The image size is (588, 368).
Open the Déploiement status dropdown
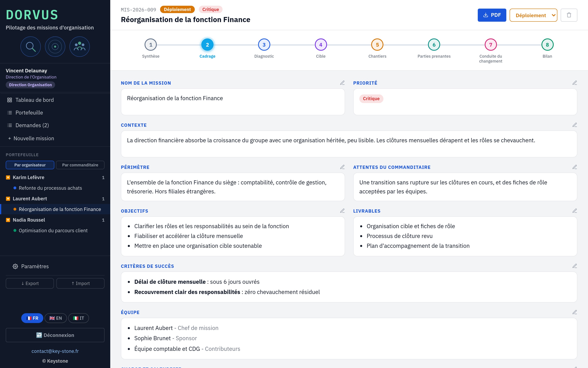pyautogui.click(x=533, y=15)
